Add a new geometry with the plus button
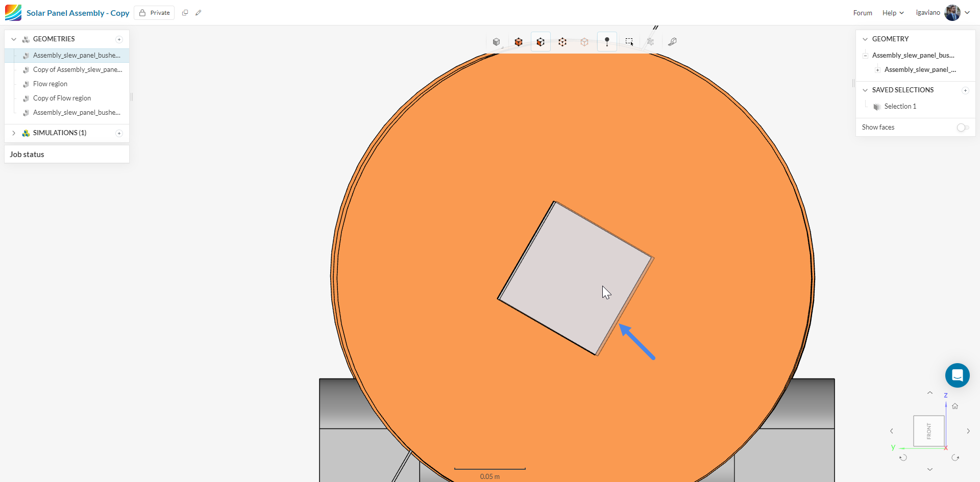 point(119,39)
